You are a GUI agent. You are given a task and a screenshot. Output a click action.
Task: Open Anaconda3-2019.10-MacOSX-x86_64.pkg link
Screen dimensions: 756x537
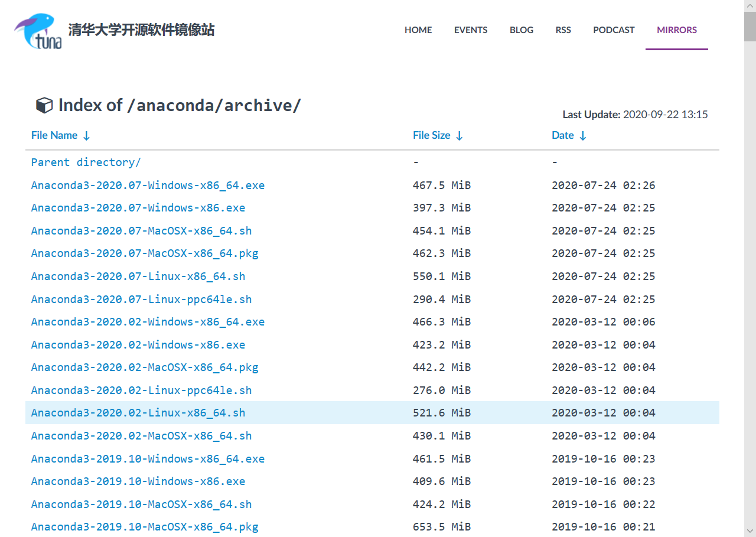click(x=145, y=526)
